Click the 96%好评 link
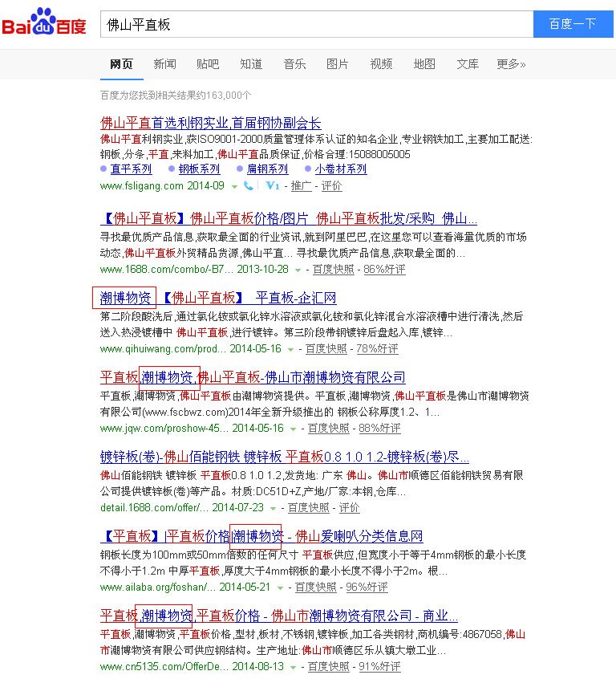 pos(367,587)
